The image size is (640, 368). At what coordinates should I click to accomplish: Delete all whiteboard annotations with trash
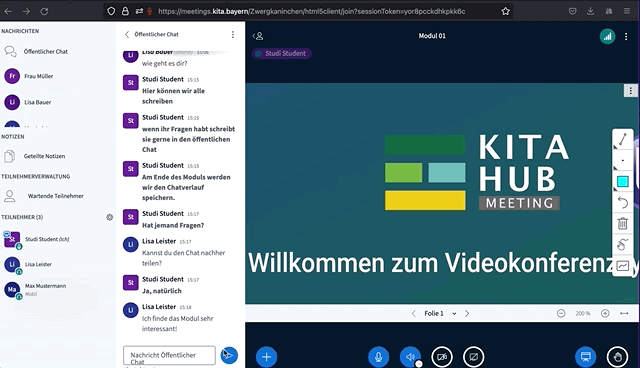[622, 224]
